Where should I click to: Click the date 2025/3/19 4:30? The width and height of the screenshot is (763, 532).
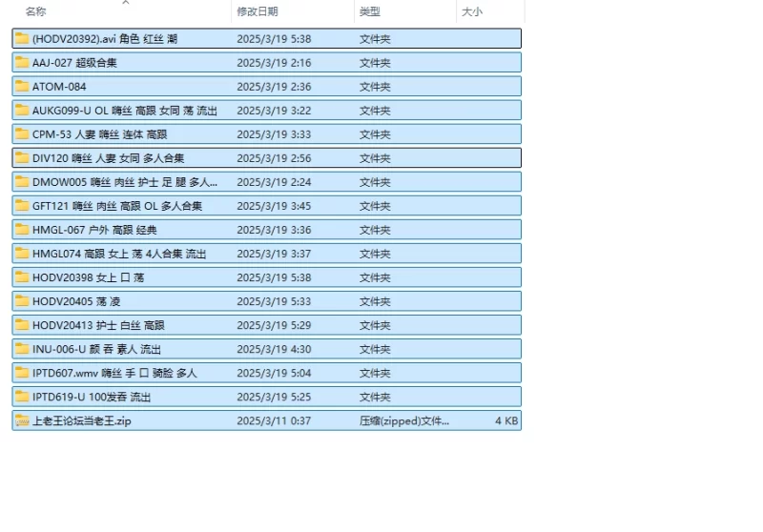274,349
